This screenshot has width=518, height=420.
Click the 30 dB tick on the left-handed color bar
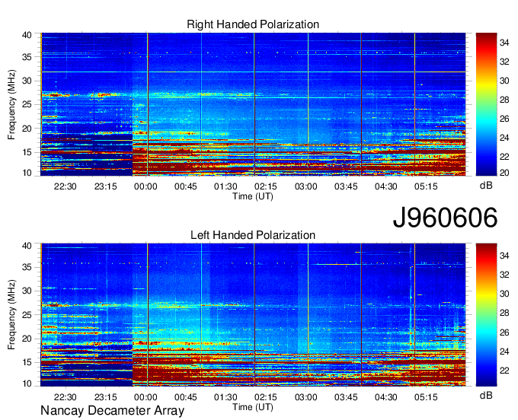[504, 294]
